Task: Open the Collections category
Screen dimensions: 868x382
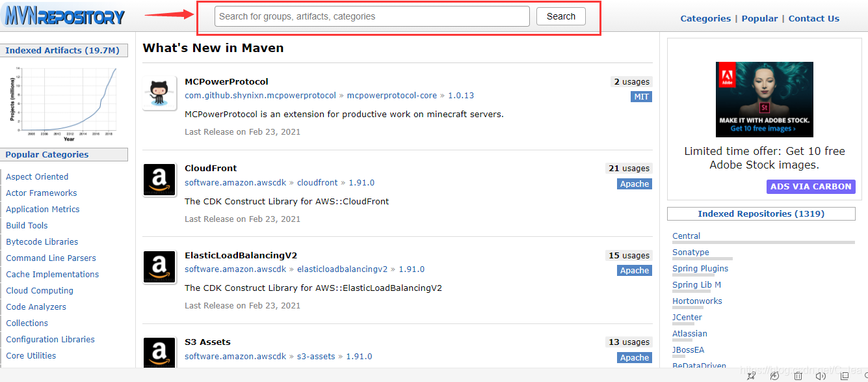Action: click(27, 323)
